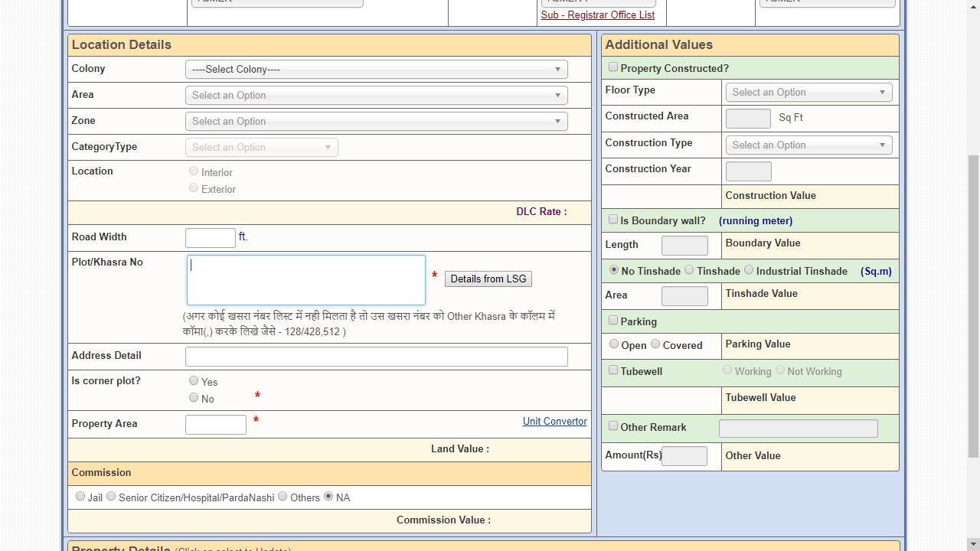980x551 pixels.
Task: Select Senior Citizen/Hospital/PardaNashi commission option
Action: click(x=111, y=497)
